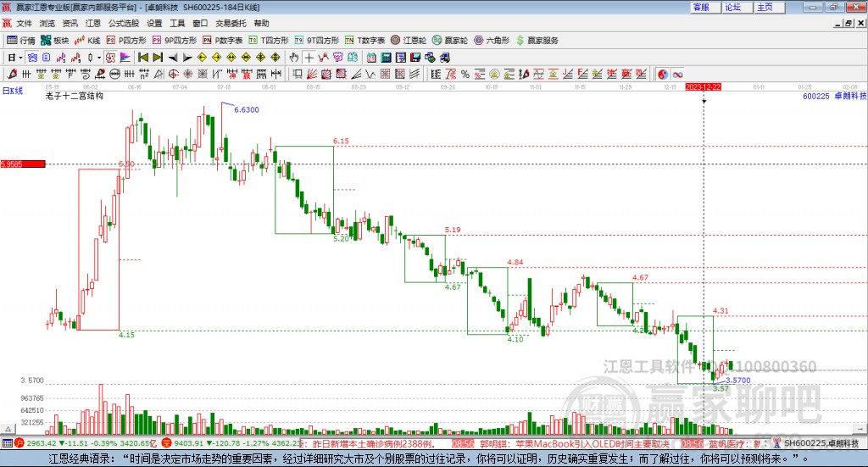The height and width of the screenshot is (467, 868).
Task: Click the 6.6300 high price label
Action: tap(247, 109)
